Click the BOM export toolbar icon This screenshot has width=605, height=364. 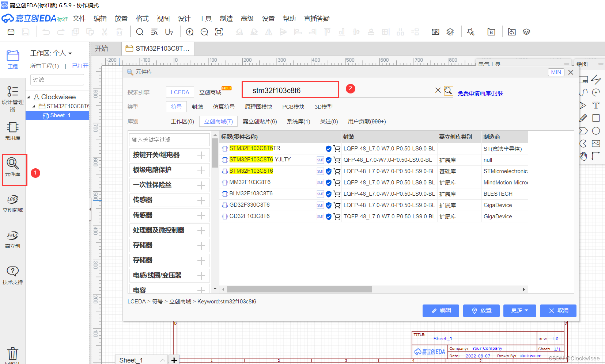point(491,32)
